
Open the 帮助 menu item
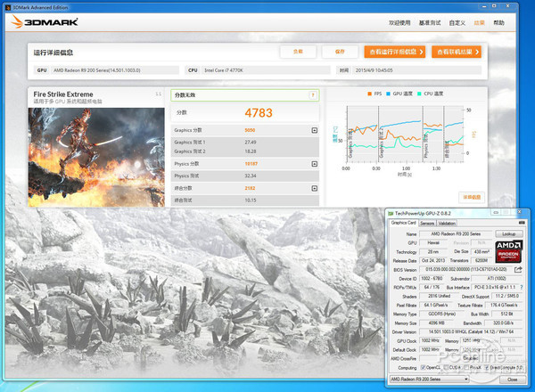[x=498, y=23]
